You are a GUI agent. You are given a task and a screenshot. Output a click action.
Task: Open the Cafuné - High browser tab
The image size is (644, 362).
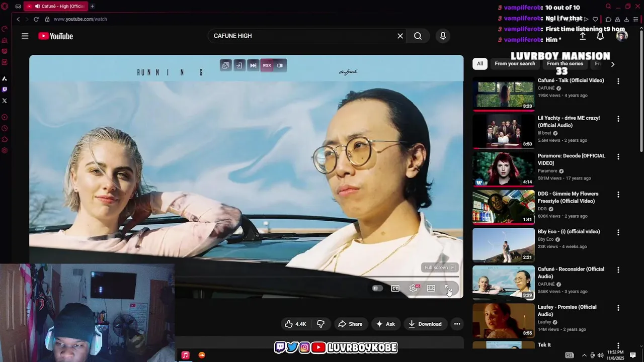pyautogui.click(x=55, y=6)
